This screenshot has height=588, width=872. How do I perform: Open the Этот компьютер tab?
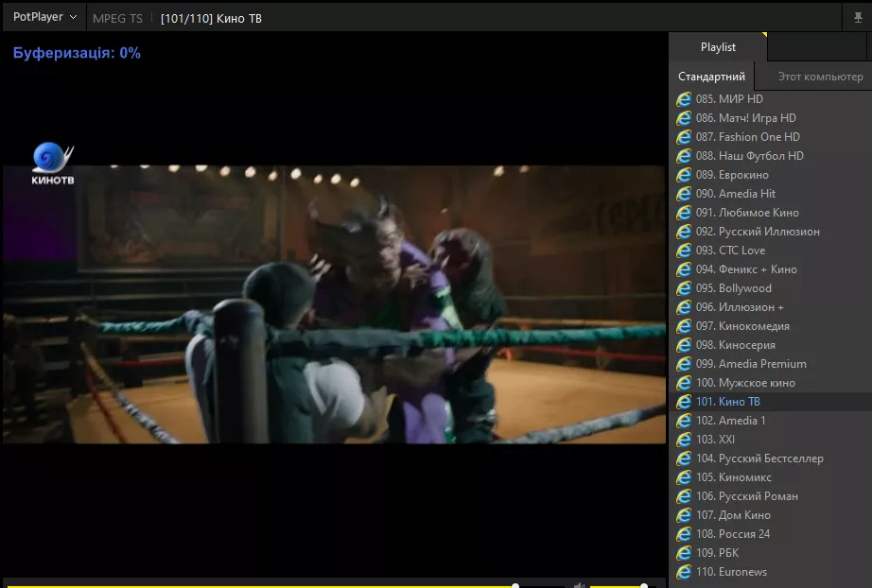click(x=820, y=77)
